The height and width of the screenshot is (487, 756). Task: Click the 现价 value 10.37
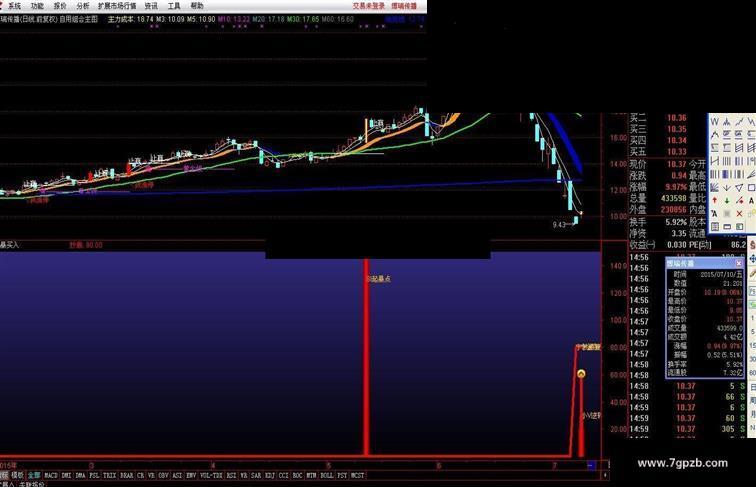[x=676, y=164]
